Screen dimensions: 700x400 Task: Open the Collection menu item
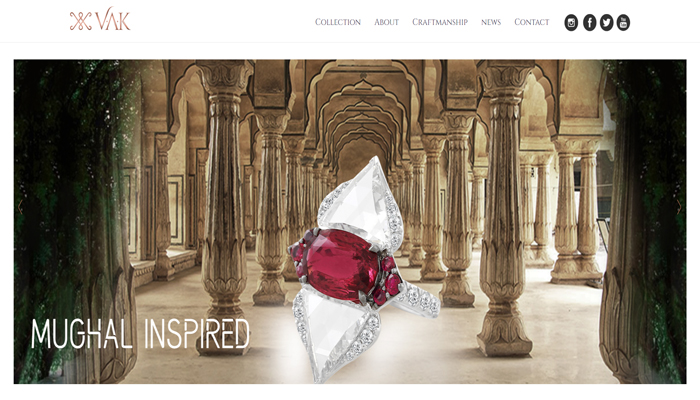[x=338, y=22]
